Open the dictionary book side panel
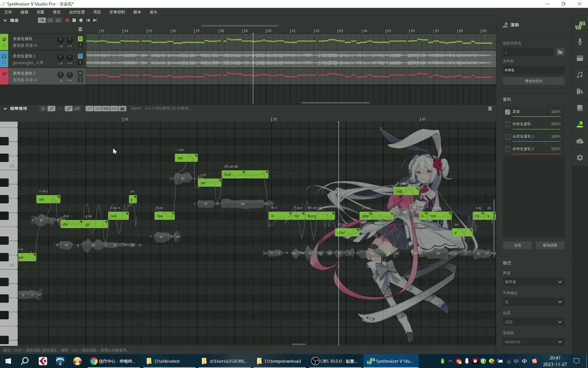This screenshot has width=588, height=368. pos(580,108)
